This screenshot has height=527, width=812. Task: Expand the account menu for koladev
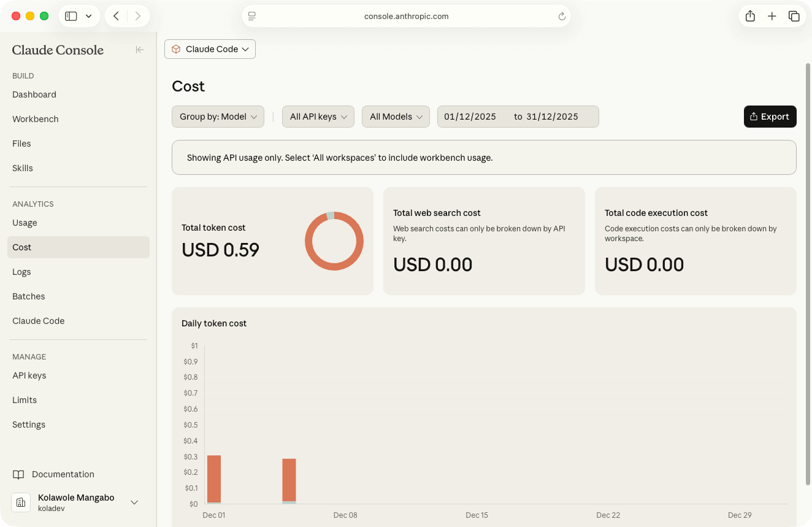pos(134,502)
